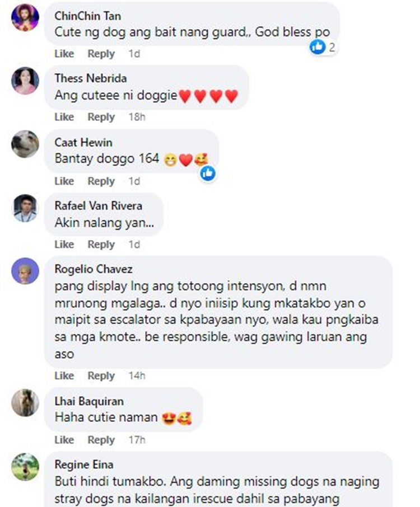Screen dimensions: 420x507
Task: Open Rogelio Chavez's avatar icon
Action: 25,271
